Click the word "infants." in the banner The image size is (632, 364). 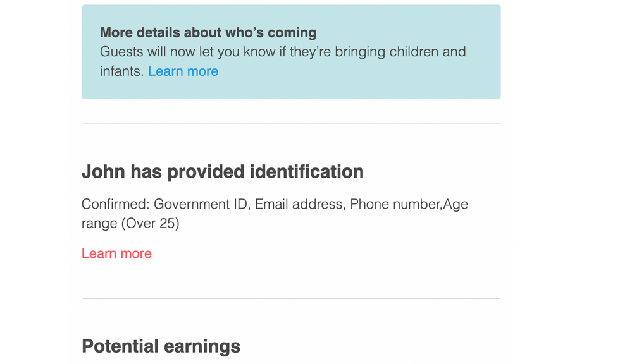click(x=121, y=71)
